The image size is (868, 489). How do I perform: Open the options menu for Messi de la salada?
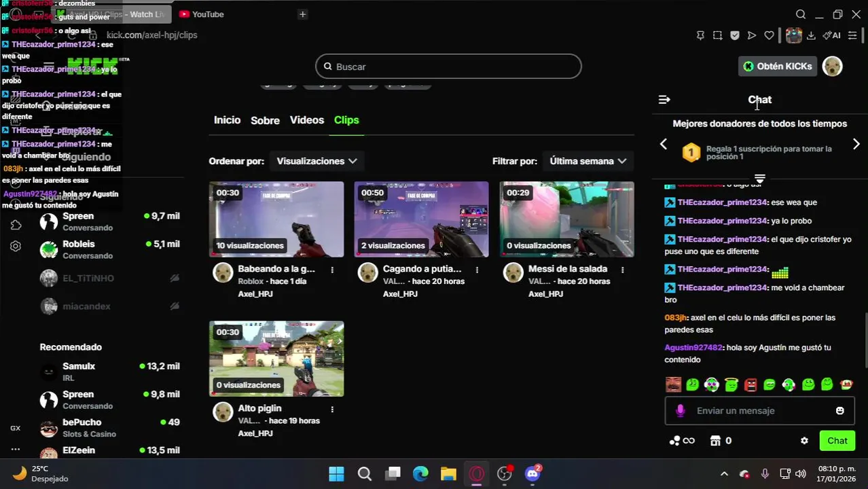coord(622,270)
